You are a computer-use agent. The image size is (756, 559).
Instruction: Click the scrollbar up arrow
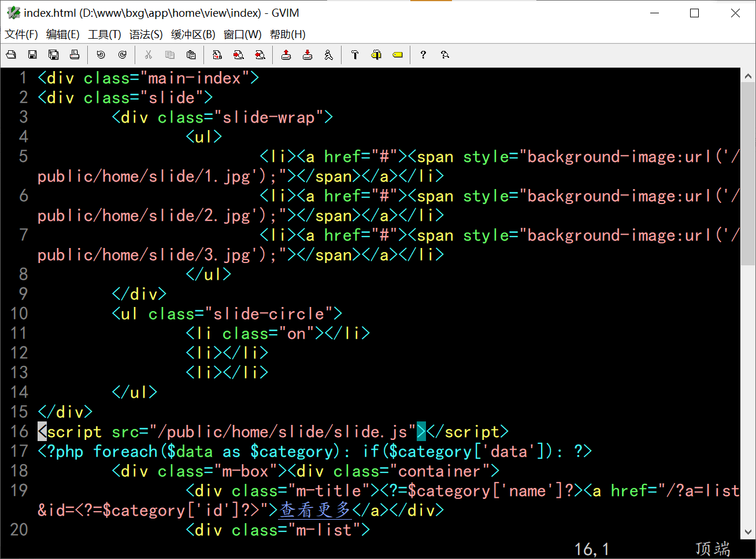pyautogui.click(x=748, y=75)
